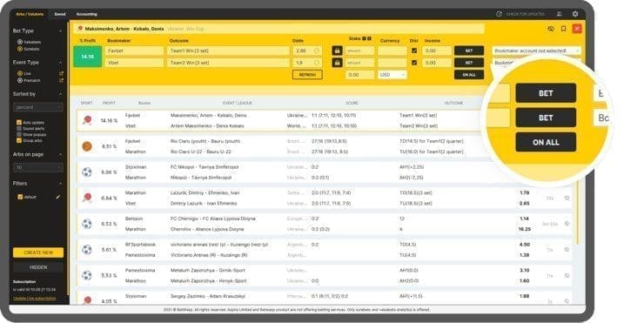Select the Valuebets radio button
The width and height of the screenshot is (644, 323).
[x=20, y=42]
